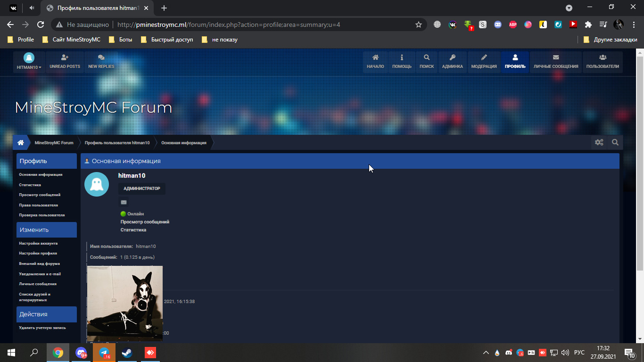Click the yellow square extension icon
This screenshot has width=644, height=362.
[x=543, y=25]
